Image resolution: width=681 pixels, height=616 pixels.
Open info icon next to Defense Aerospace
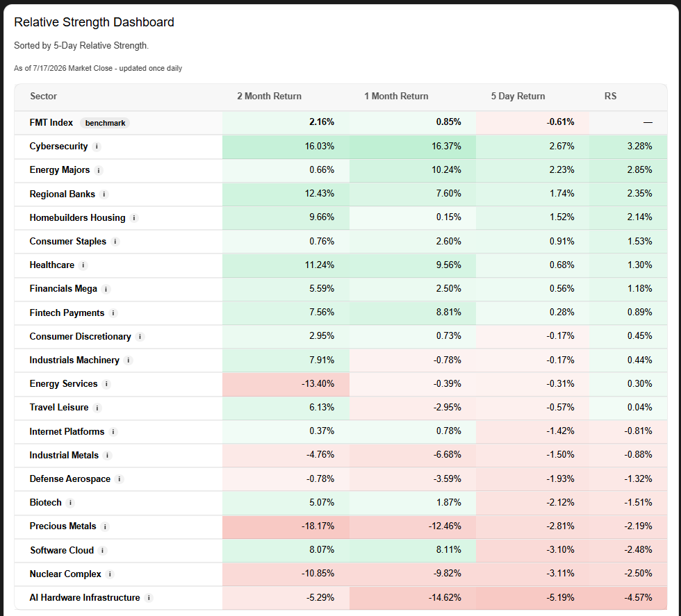click(120, 479)
